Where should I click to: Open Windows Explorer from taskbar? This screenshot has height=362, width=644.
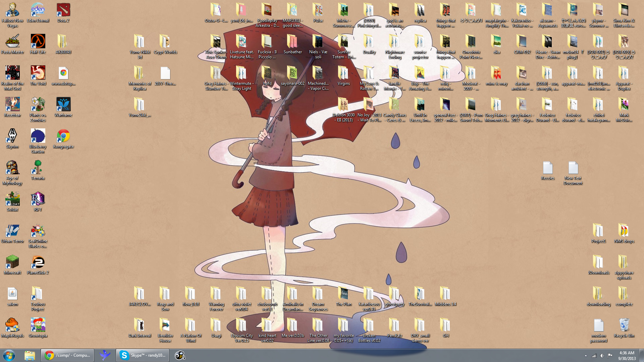point(30,355)
